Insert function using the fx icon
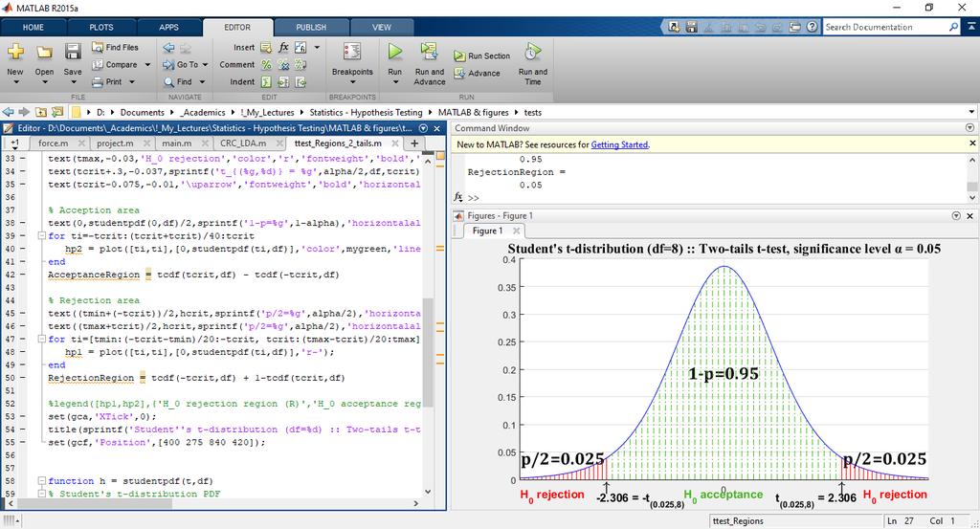 (283, 48)
